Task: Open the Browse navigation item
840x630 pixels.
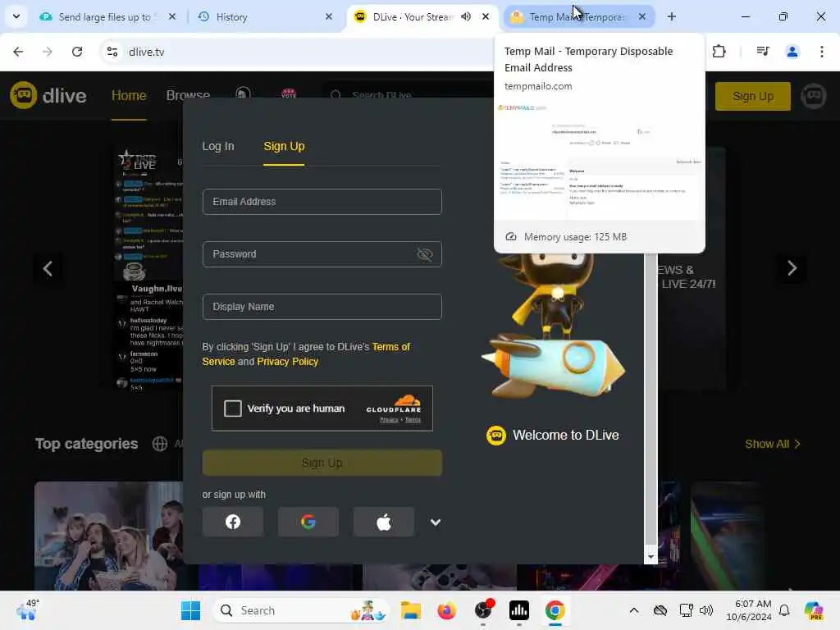Action: (188, 95)
